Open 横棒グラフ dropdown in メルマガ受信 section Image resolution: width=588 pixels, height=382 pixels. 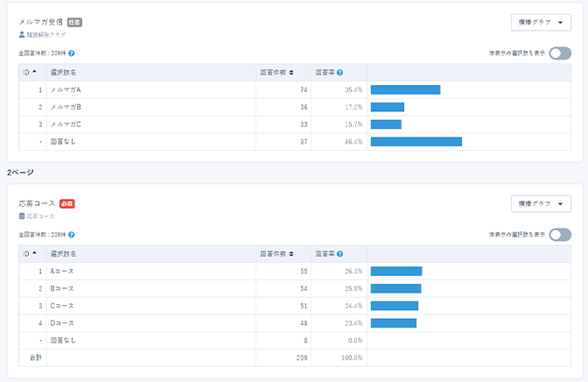coord(541,23)
